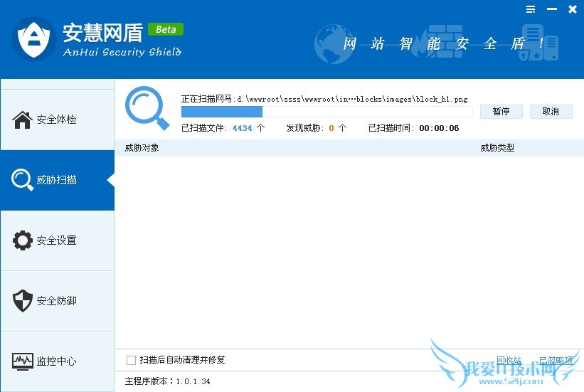Click the scan progress bar
This screenshot has width=584, height=392.
coord(326,112)
